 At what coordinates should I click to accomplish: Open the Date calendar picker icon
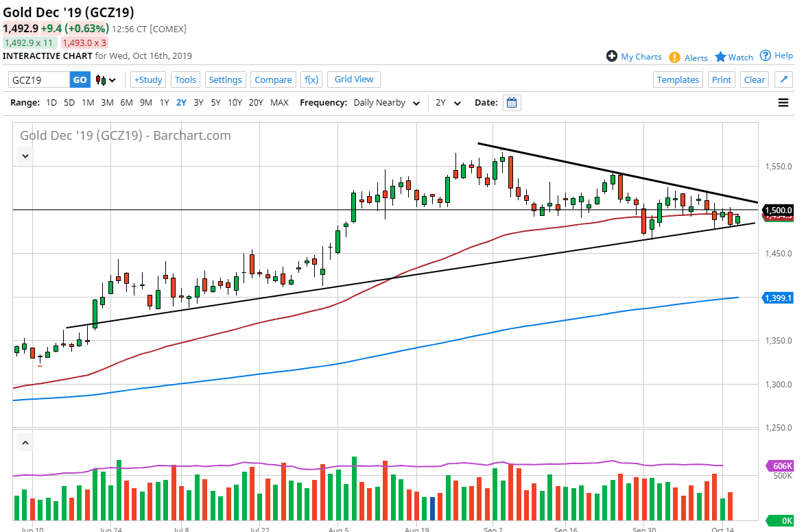tap(511, 102)
